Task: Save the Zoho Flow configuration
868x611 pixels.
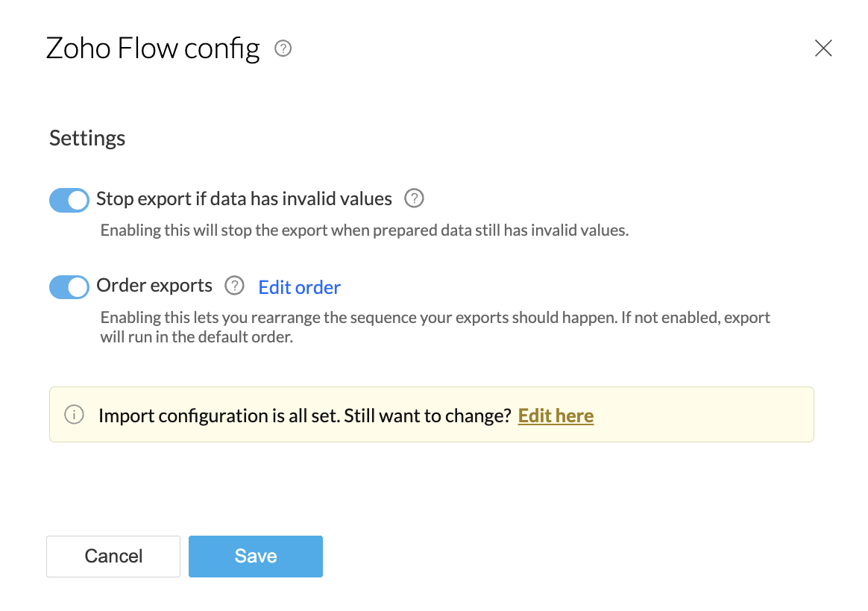Action: tap(255, 556)
